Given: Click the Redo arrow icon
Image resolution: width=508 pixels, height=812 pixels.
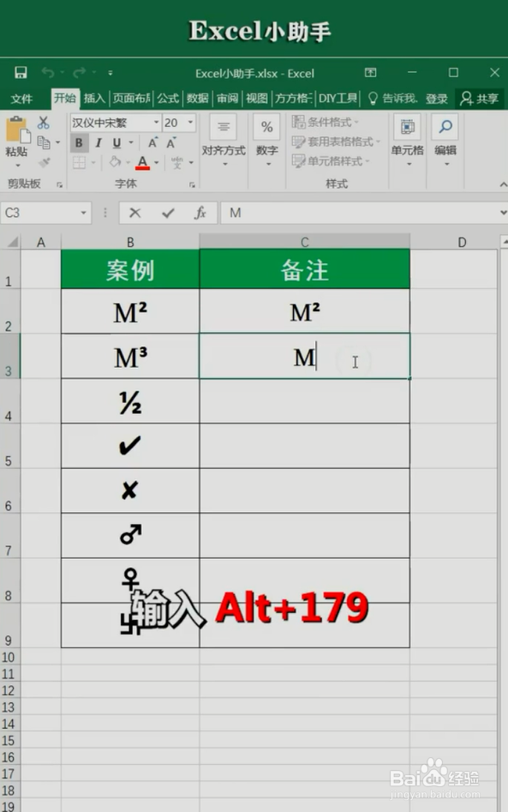Looking at the screenshot, I should pos(79,73).
